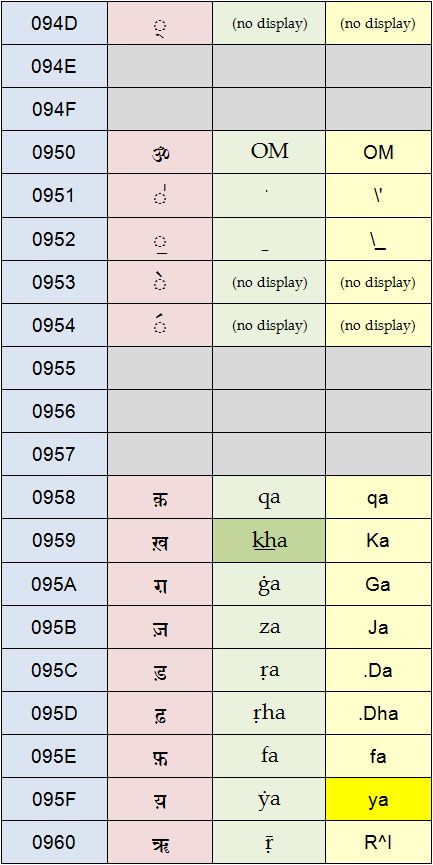Click the R^I cell in last row
This screenshot has height=865, width=433.
point(378,842)
